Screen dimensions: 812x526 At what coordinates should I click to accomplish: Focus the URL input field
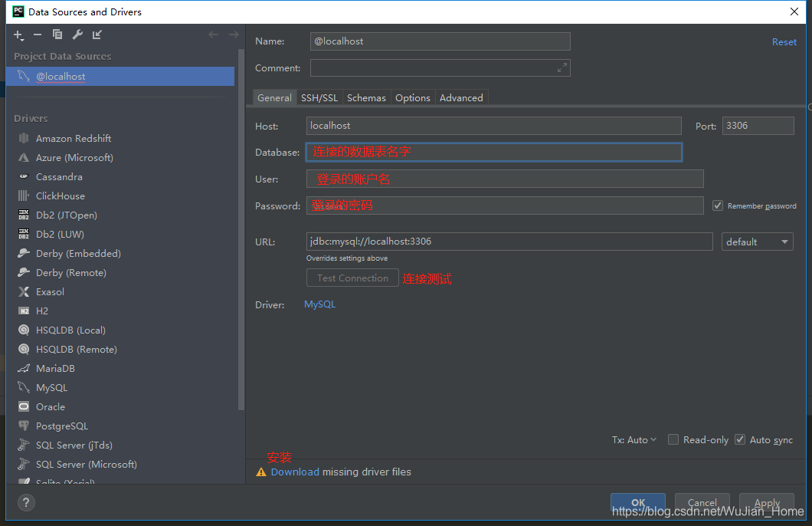click(x=509, y=242)
